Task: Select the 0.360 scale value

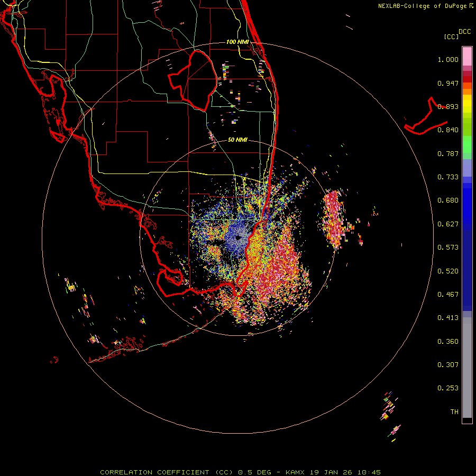Action: coord(448,342)
